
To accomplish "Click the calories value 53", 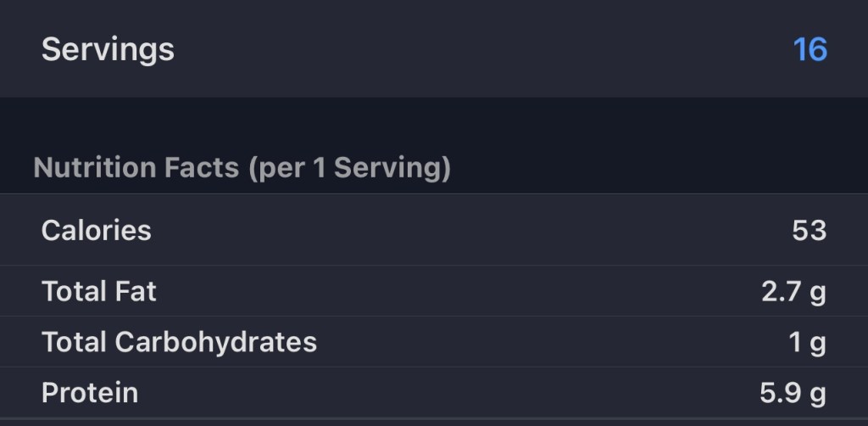I will click(809, 230).
